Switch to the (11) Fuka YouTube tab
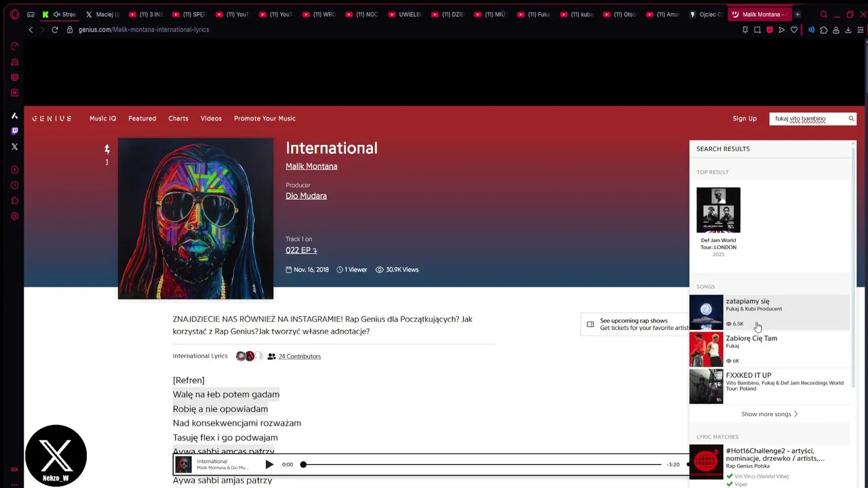Screen dimensions: 868x488 click(x=534, y=14)
